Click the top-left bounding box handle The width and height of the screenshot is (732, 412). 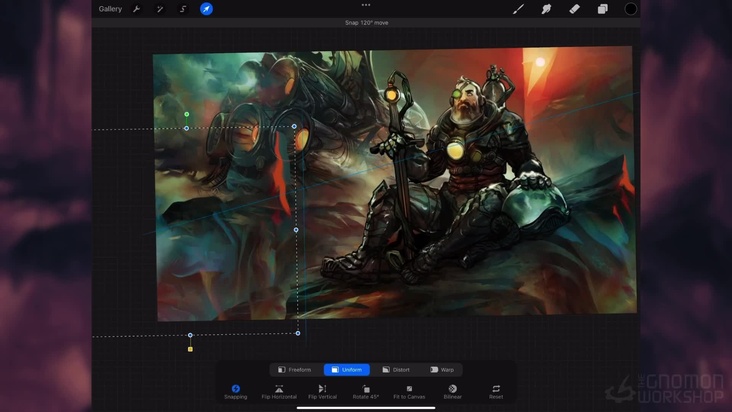coord(187,128)
